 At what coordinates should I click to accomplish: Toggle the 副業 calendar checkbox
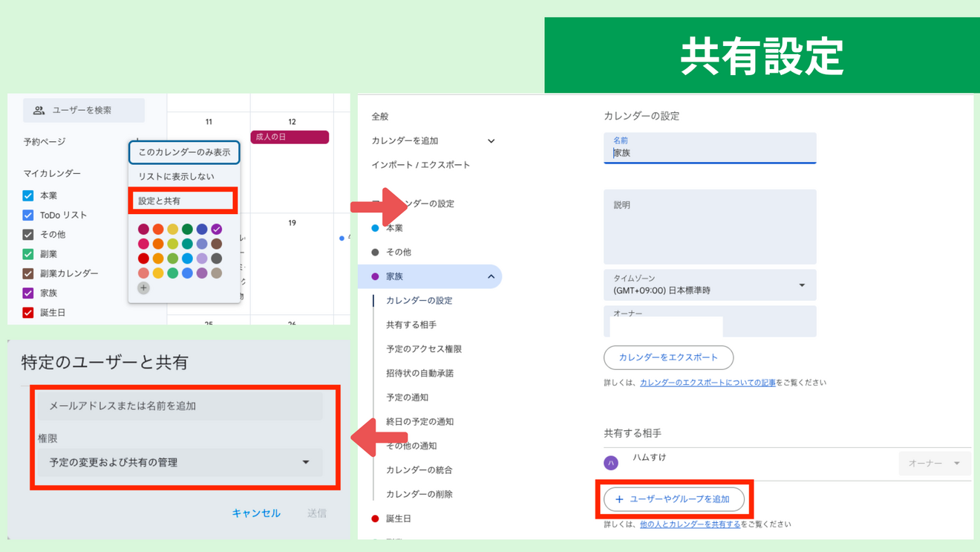28,254
